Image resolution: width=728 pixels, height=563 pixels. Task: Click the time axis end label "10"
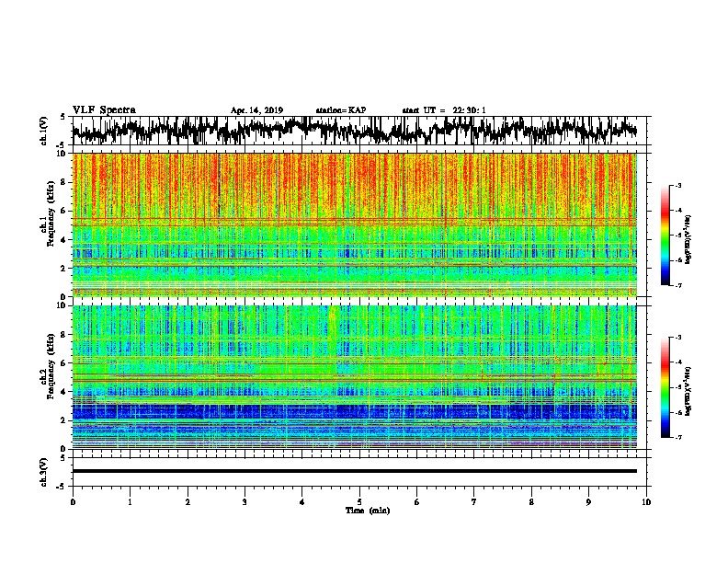pos(646,502)
